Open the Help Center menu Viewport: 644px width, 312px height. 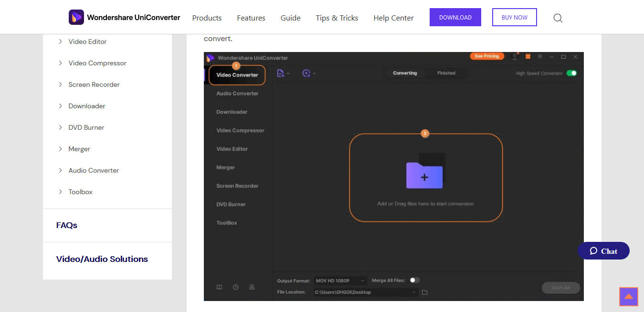point(393,18)
